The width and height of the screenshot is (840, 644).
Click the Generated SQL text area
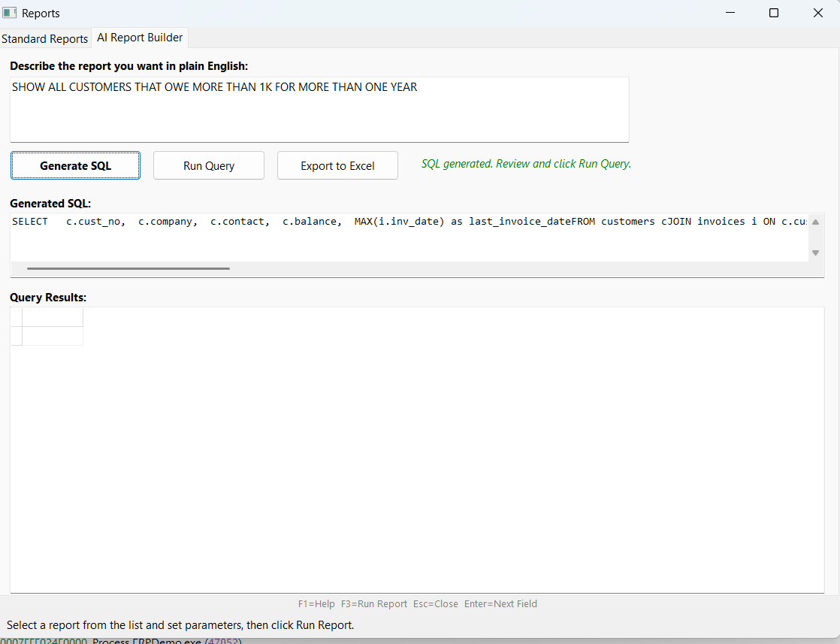click(376, 233)
